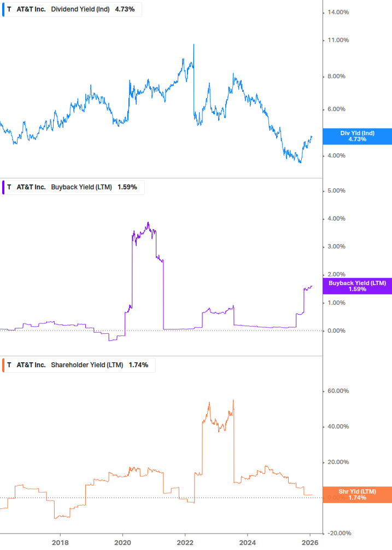
Task: Click the purple color bar beside Buyback Yield legend
Action: coord(3,187)
